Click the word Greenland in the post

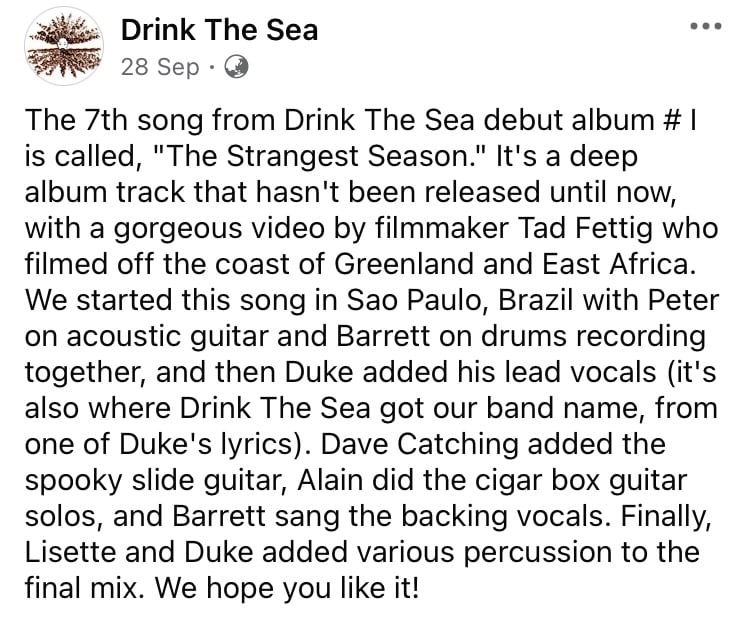click(404, 264)
